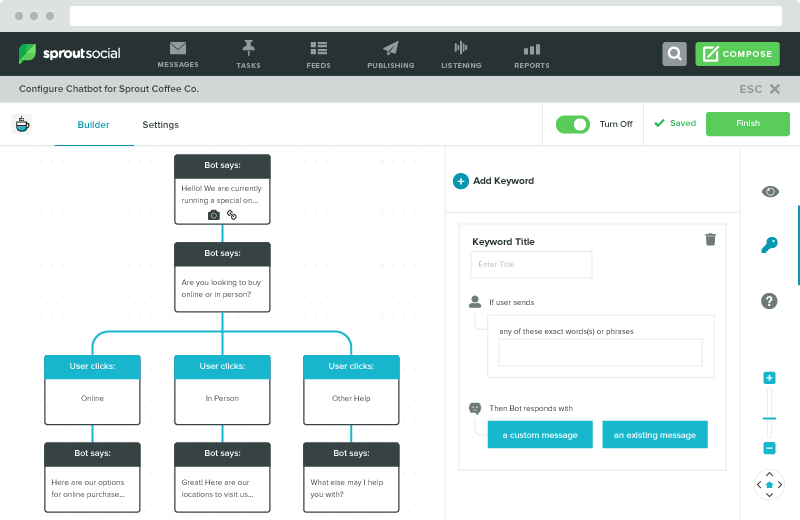This screenshot has height=520, width=800.
Task: Pan canvas right with arrow
Action: click(780, 485)
